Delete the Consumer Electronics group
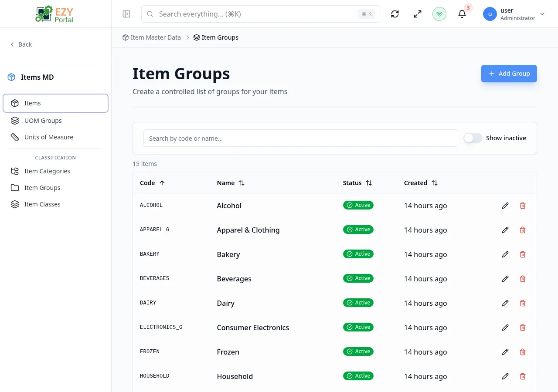 [523, 328]
